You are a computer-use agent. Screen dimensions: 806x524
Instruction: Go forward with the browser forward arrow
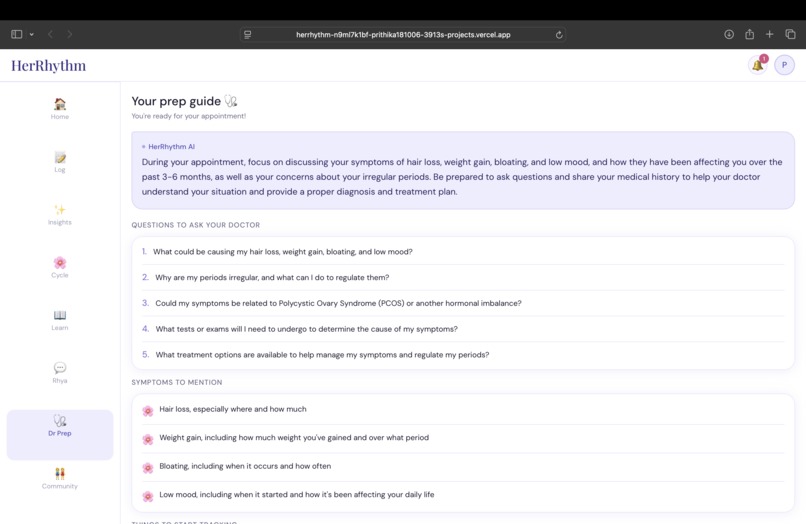tap(69, 34)
